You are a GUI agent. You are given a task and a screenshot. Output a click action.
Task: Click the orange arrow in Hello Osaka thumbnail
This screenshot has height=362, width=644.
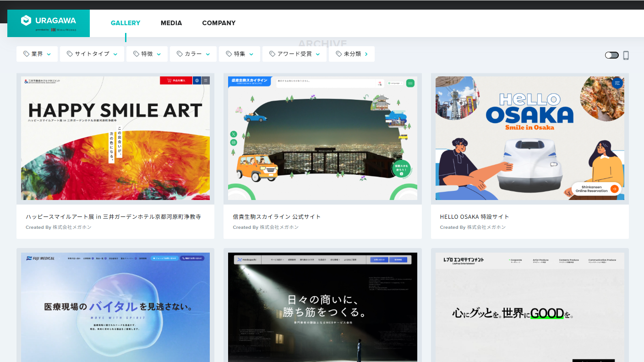(614, 189)
